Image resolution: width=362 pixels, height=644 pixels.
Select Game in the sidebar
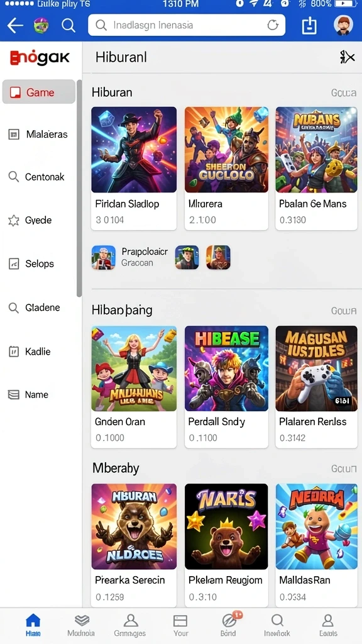point(38,92)
